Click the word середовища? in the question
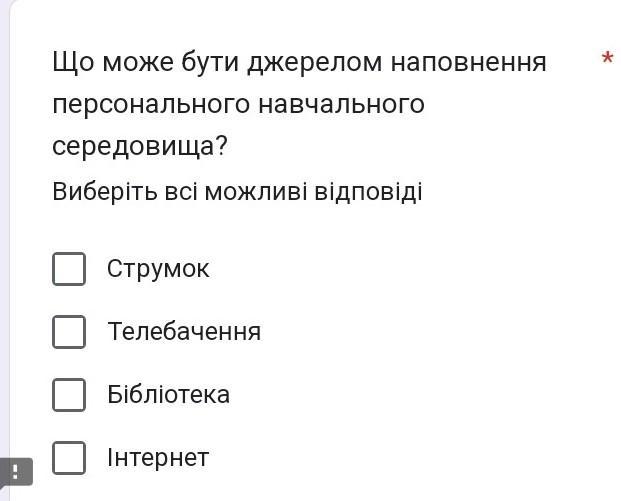Viewport: 621px width, 501px height. coord(140,147)
